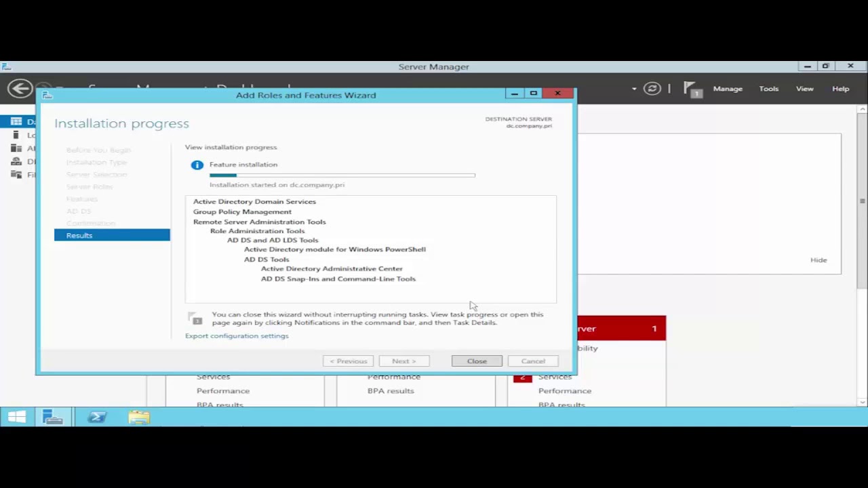Viewport: 868px width, 488px height.
Task: Click the red server tile header showing 1
Action: 621,329
